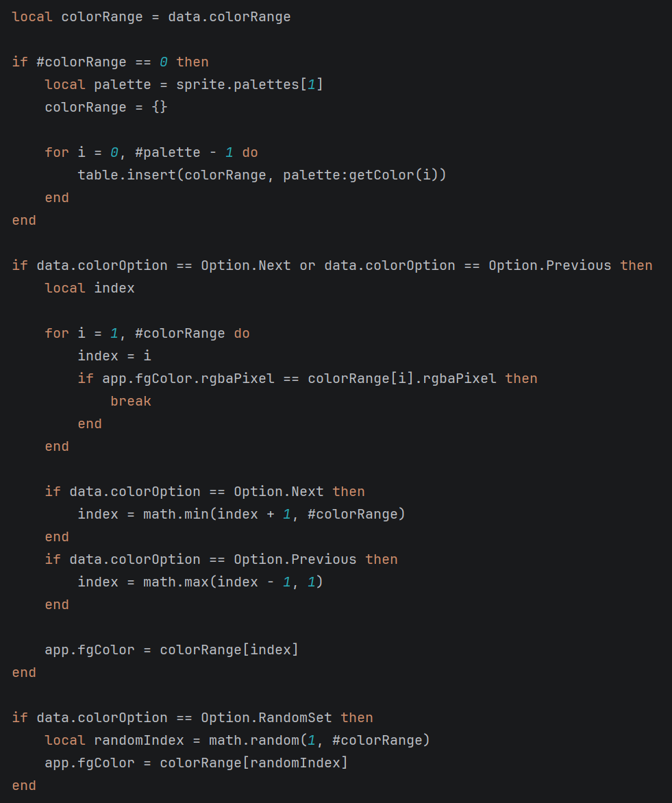The width and height of the screenshot is (672, 803).
Task: Click 'app.fgColor = colorRange[index]' line
Action: [x=171, y=650]
